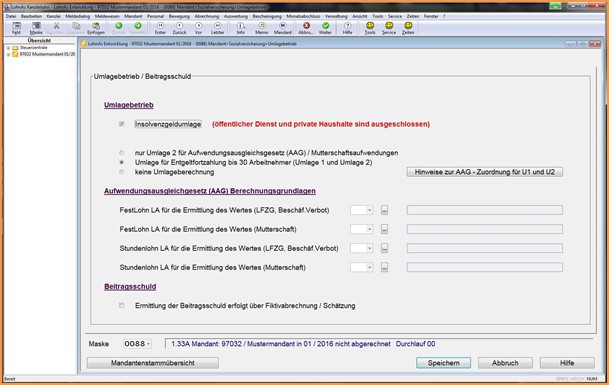Click the red Abbruch toolbar icon

click(306, 28)
